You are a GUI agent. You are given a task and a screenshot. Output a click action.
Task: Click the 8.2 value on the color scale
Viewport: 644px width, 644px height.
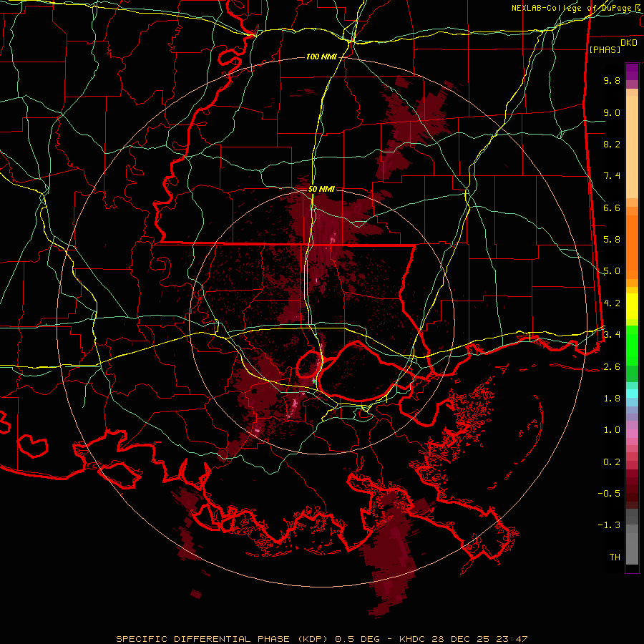612,144
